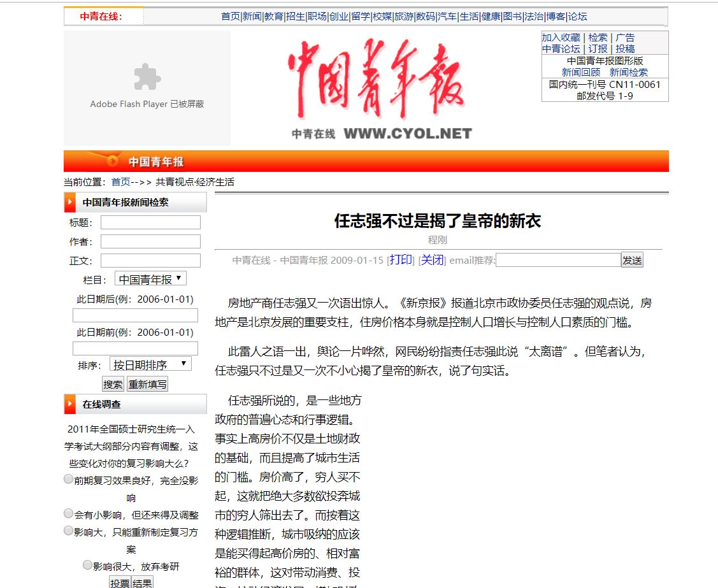Open 博客 in the top navigation
This screenshot has width=718, height=588.
click(x=556, y=17)
